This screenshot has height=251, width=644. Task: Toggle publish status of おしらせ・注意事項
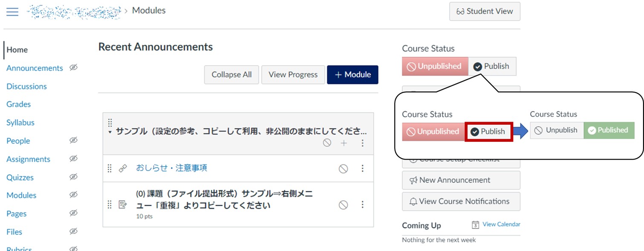[343, 169]
